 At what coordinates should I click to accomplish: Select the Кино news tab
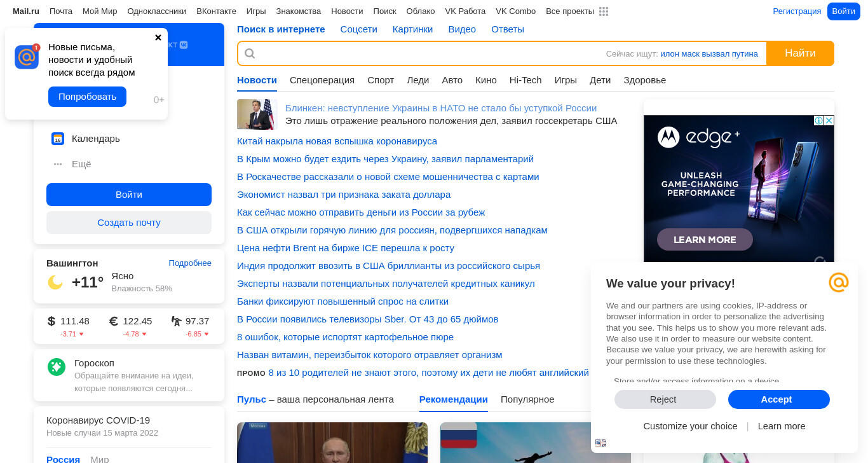[x=486, y=80]
